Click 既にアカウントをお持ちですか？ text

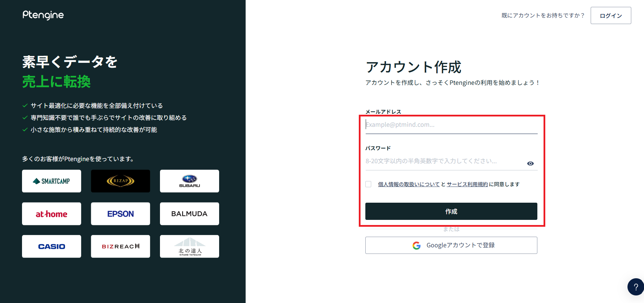point(543,15)
